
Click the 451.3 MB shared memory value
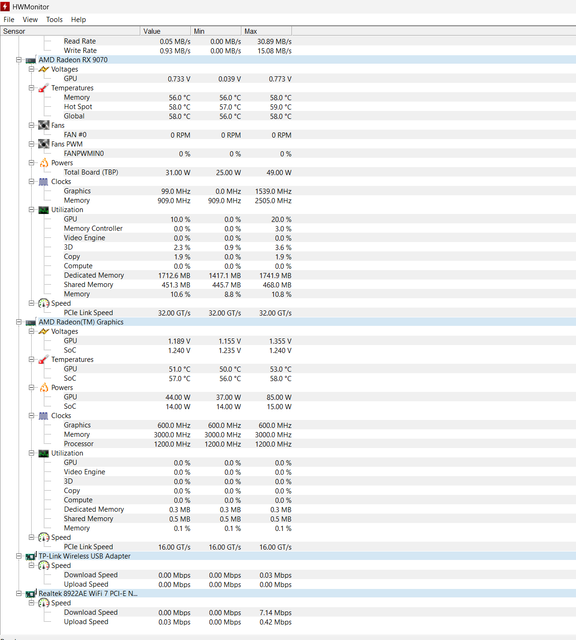[176, 285]
